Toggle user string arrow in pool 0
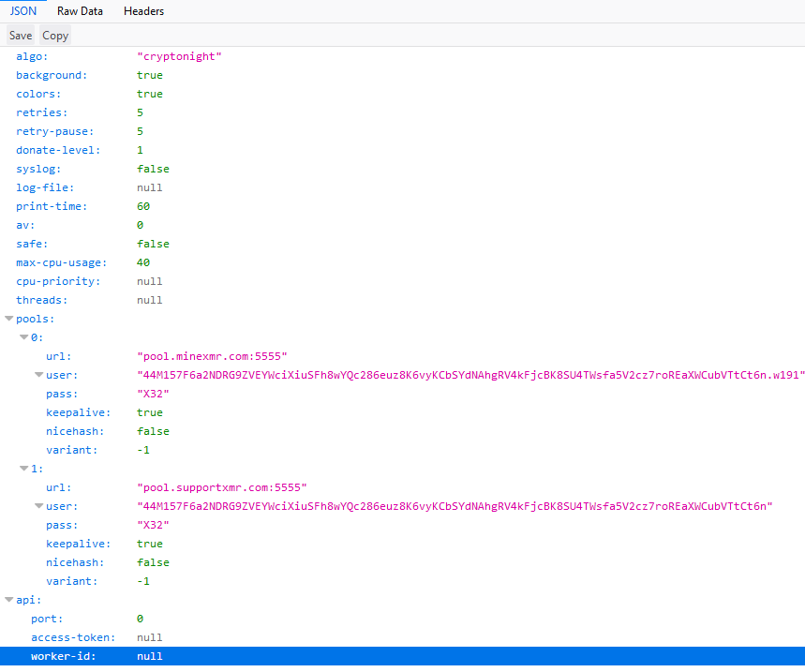Screen dimensions: 805x672 [x=38, y=375]
